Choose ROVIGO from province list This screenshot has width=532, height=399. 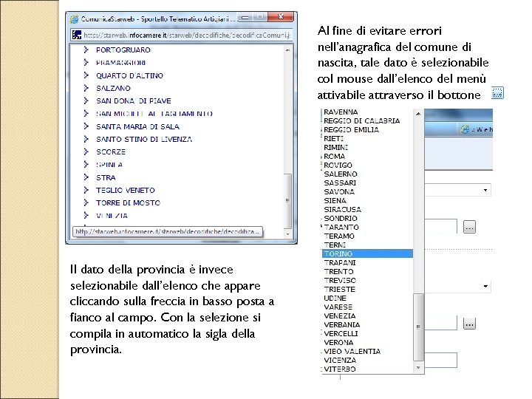tap(338, 165)
